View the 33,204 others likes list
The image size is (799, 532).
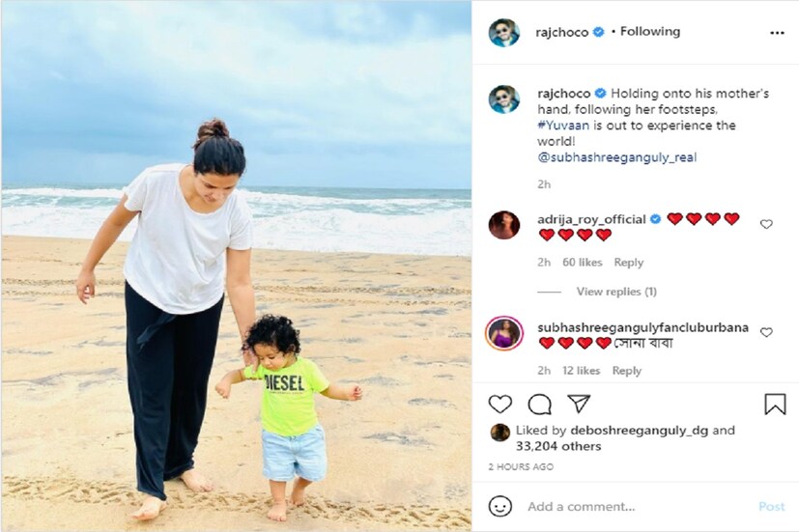(558, 446)
